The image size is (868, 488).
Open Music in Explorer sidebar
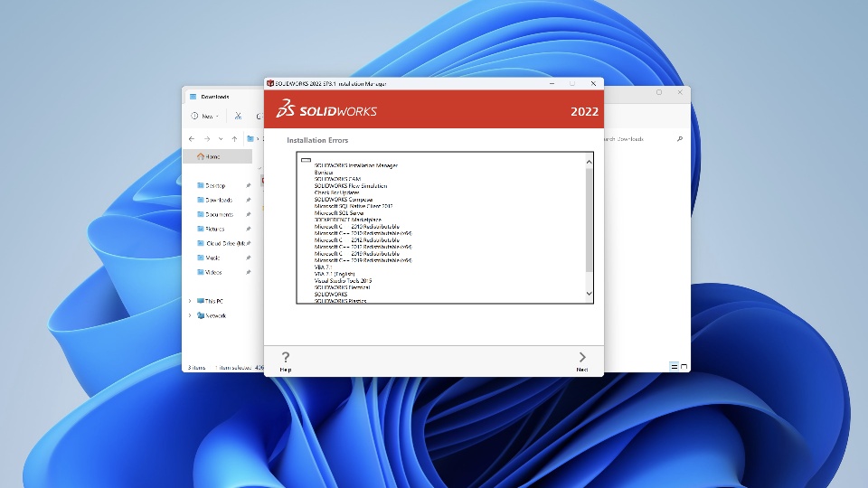tap(212, 258)
